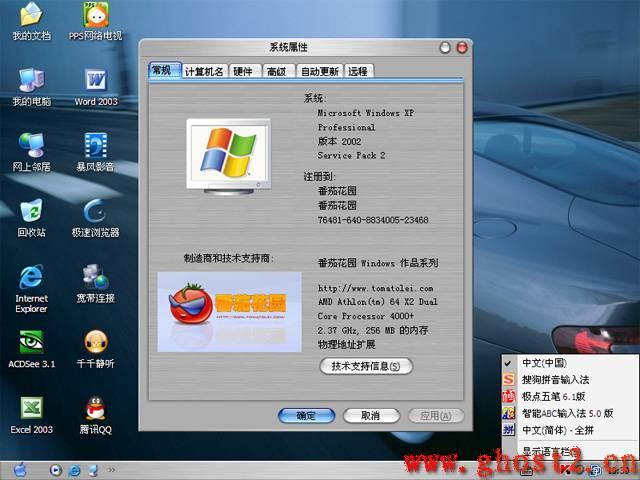
Task: Open the 回收站 recycle bin icon
Action: coord(31,218)
